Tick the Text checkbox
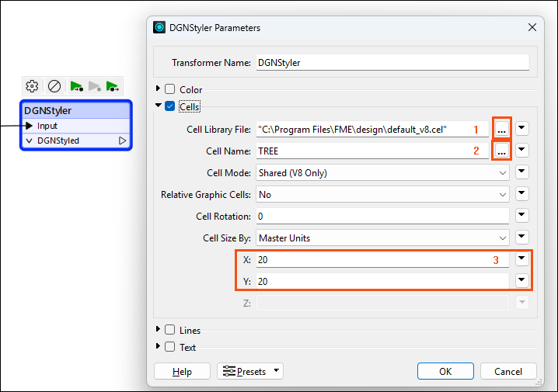This screenshot has height=392, width=558. [169, 346]
